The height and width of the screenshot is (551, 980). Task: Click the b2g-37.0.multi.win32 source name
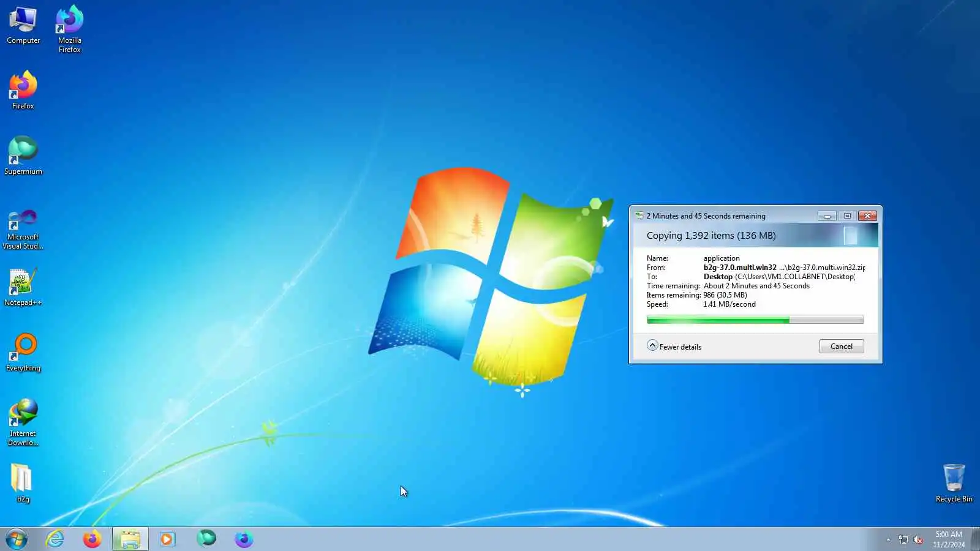click(x=740, y=268)
